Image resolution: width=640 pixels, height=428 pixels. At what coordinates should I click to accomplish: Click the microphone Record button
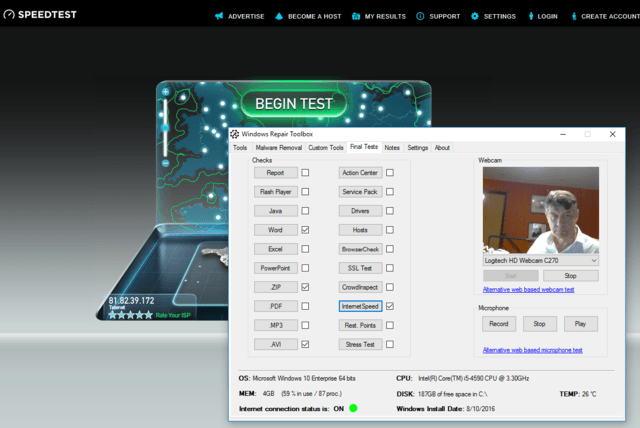499,324
